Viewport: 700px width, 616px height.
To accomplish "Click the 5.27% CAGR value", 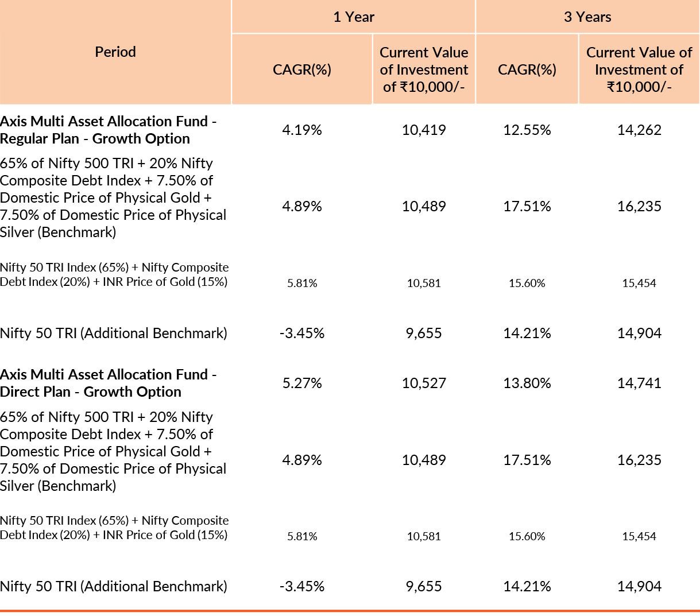I will pos(302,383).
